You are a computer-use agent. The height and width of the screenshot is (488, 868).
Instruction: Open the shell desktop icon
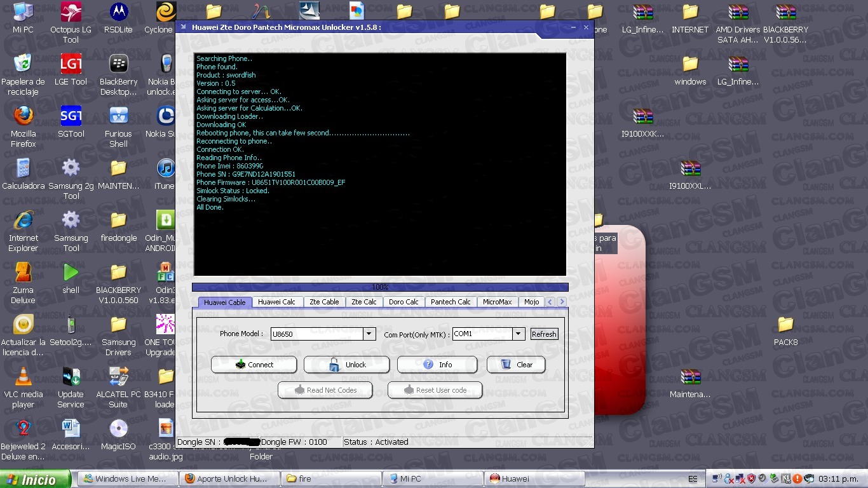click(x=71, y=278)
